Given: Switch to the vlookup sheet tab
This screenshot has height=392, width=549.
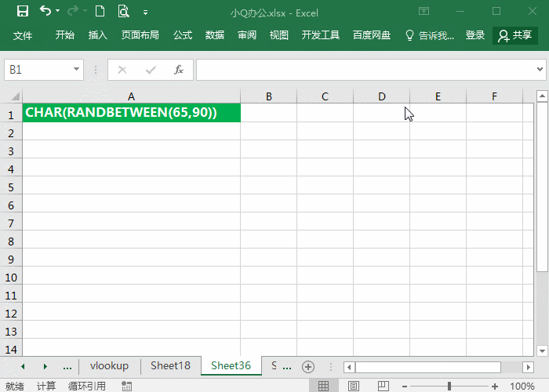Looking at the screenshot, I should click(109, 366).
